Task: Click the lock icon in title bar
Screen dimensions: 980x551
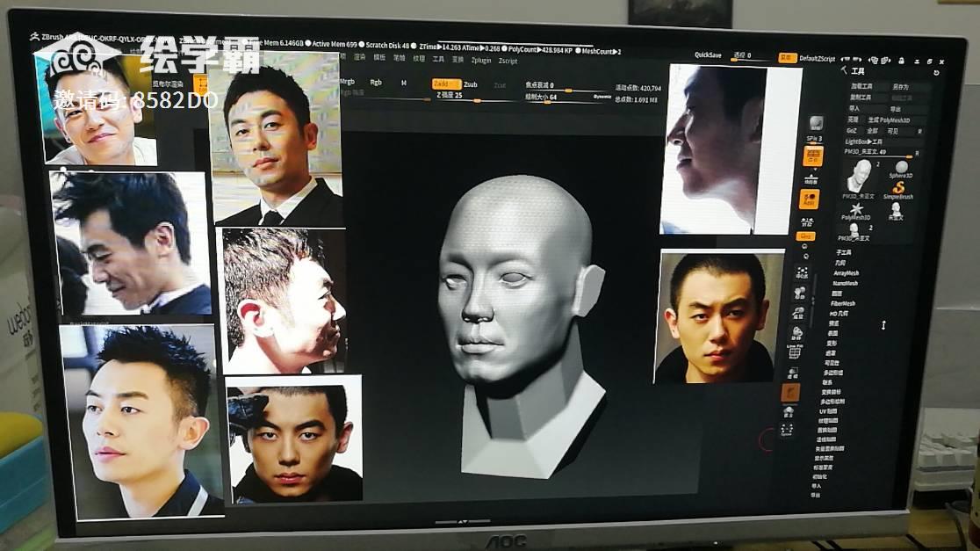Action: (901, 61)
